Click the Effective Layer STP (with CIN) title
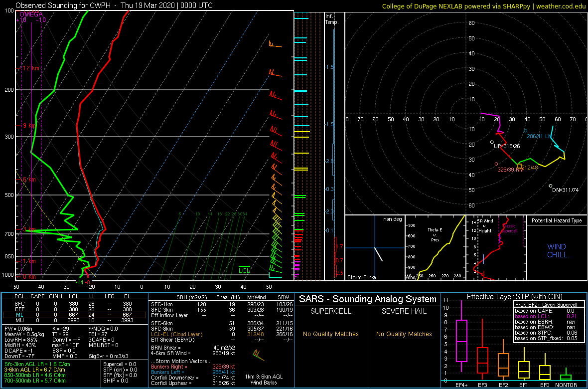Image resolution: width=588 pixels, height=389 pixels. pyautogui.click(x=514, y=297)
